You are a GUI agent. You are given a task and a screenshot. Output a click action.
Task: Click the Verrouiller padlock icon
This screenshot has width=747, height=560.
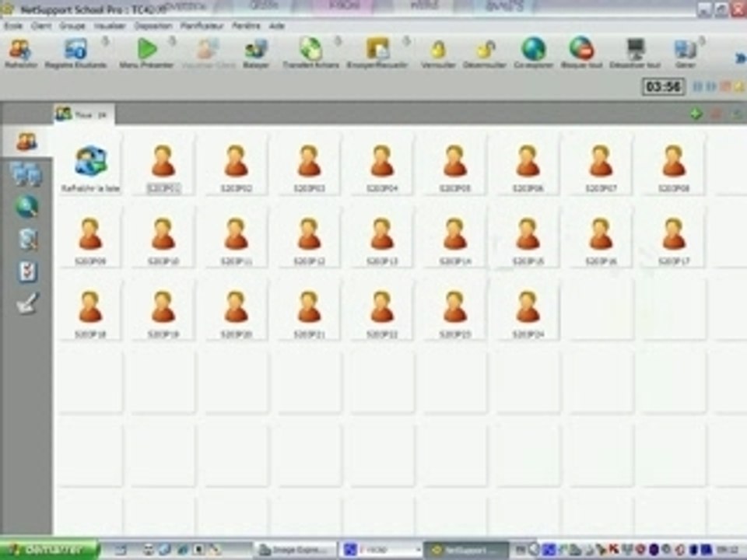438,54
